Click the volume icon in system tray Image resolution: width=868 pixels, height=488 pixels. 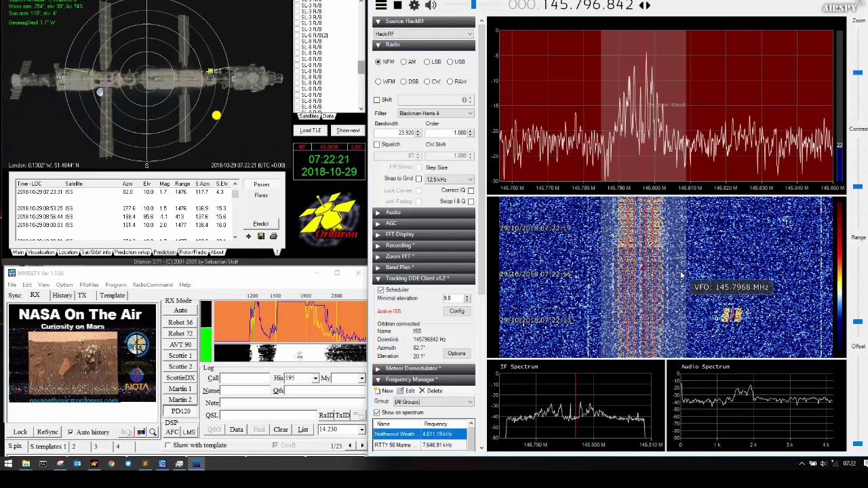823,464
